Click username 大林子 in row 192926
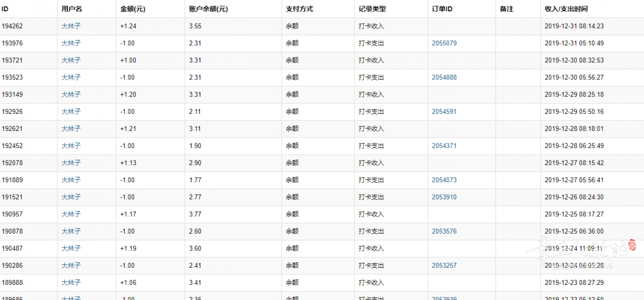 coord(71,112)
